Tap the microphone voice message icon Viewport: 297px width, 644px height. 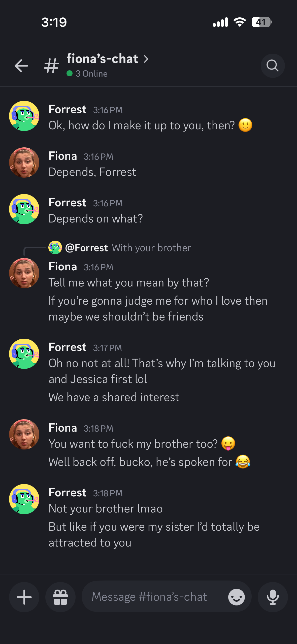click(x=273, y=597)
